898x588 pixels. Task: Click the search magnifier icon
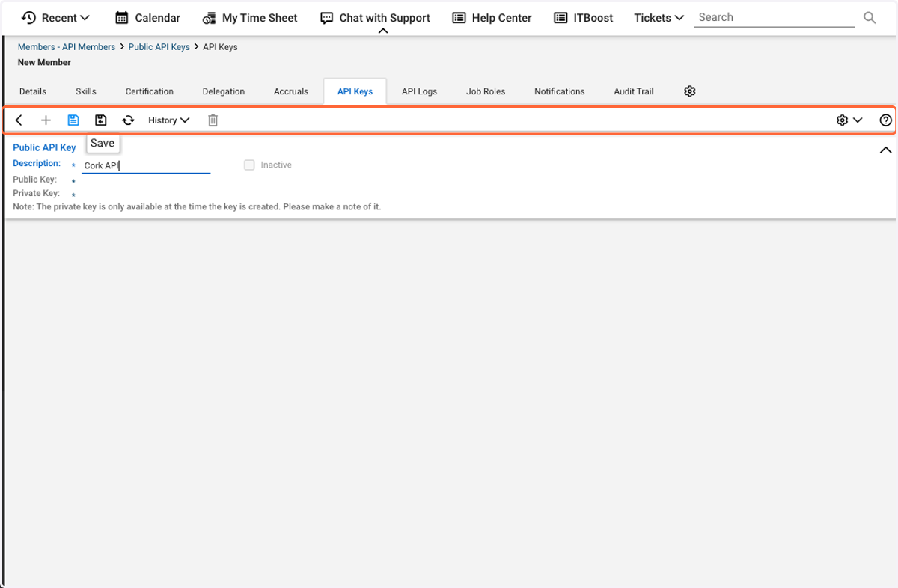[x=870, y=18]
